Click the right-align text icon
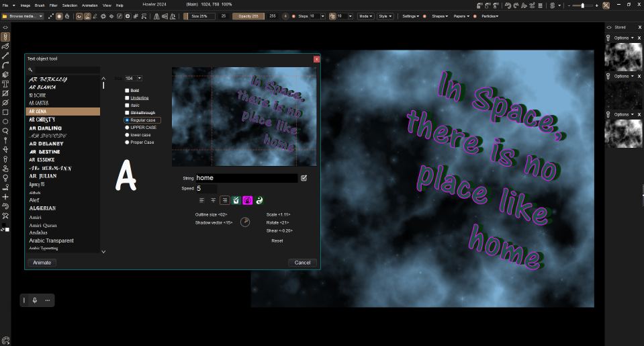The width and height of the screenshot is (644, 346). coord(225,200)
